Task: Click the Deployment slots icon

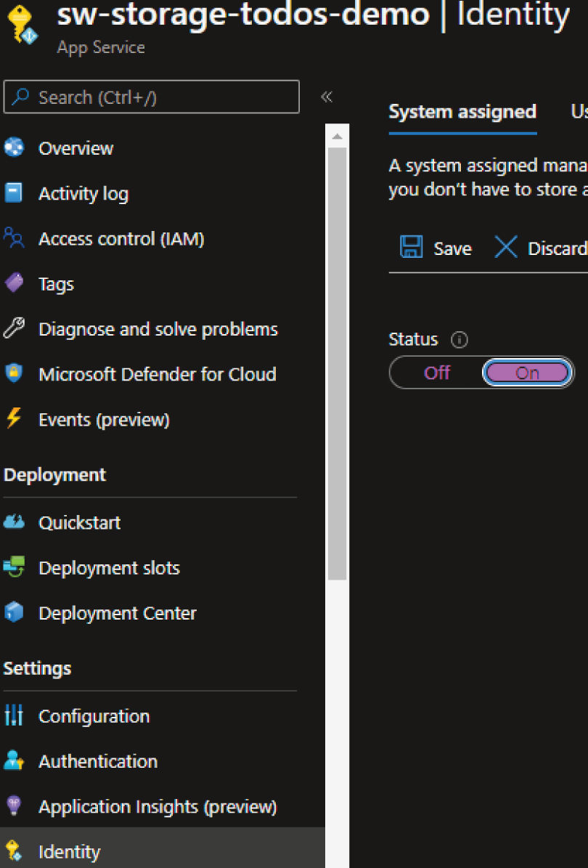Action: (14, 567)
